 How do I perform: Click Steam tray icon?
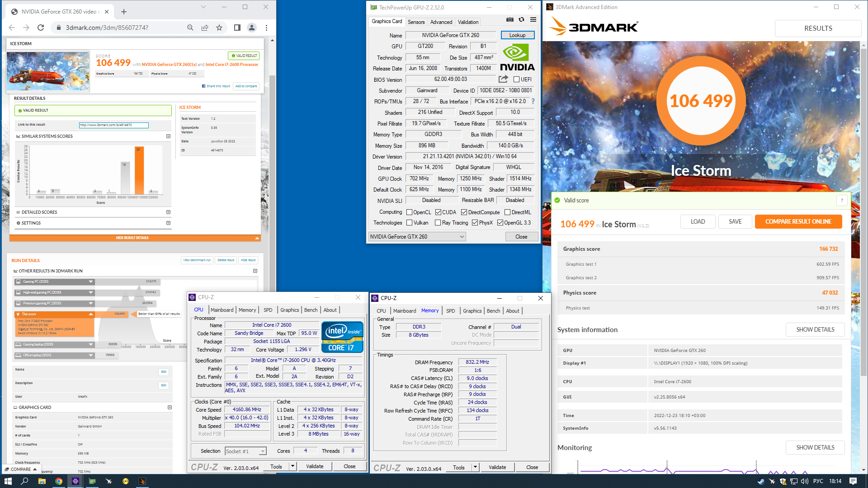coord(761,481)
